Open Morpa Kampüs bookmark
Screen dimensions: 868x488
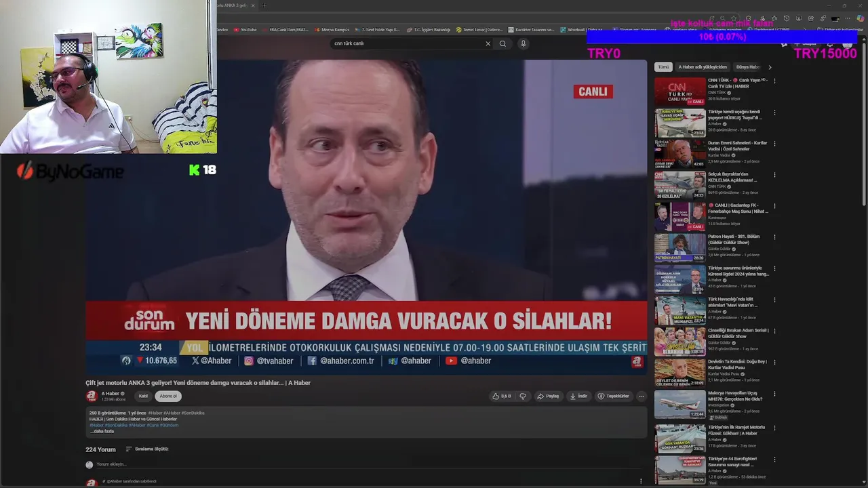coord(332,30)
